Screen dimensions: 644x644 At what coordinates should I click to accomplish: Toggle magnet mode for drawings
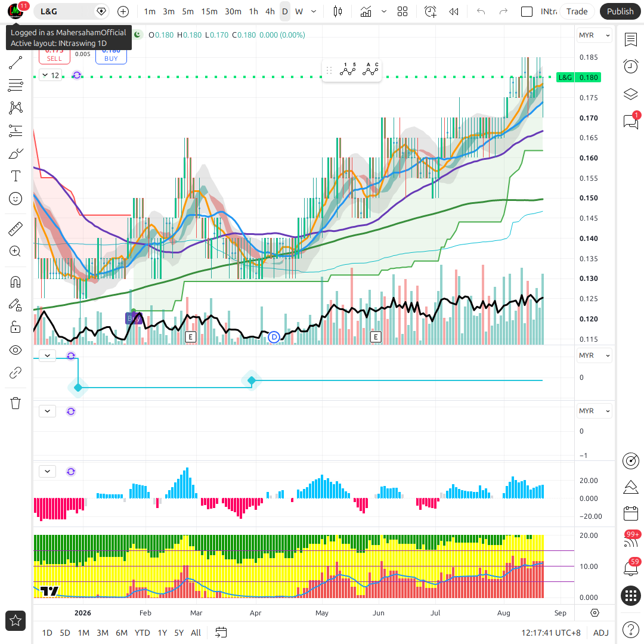point(16,281)
